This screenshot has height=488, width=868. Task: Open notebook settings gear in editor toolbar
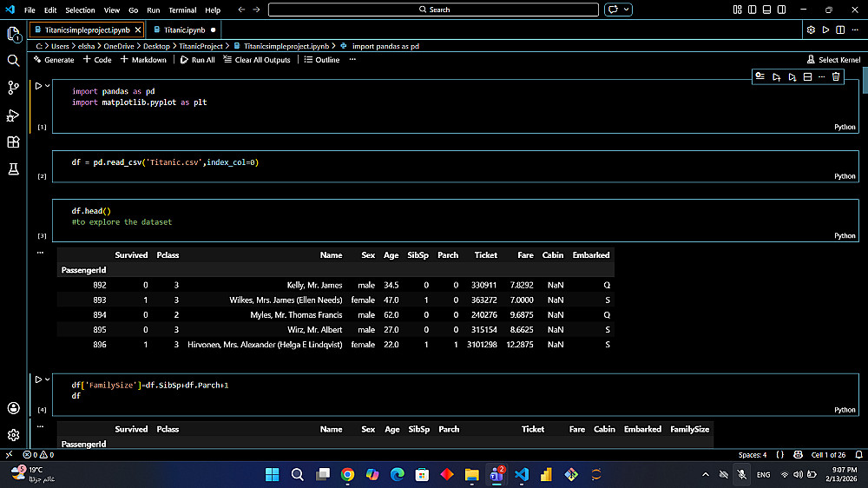click(811, 30)
